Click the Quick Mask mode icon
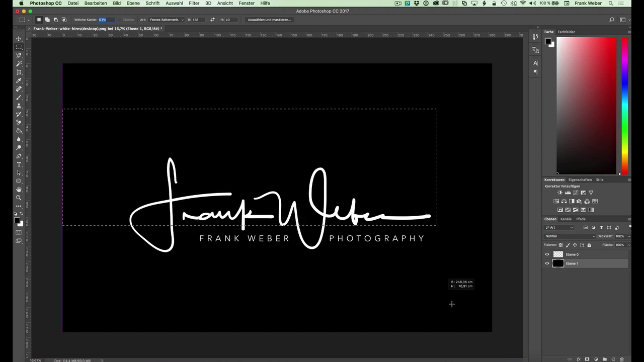Viewport: 644px width, 362px height. pyautogui.click(x=19, y=232)
